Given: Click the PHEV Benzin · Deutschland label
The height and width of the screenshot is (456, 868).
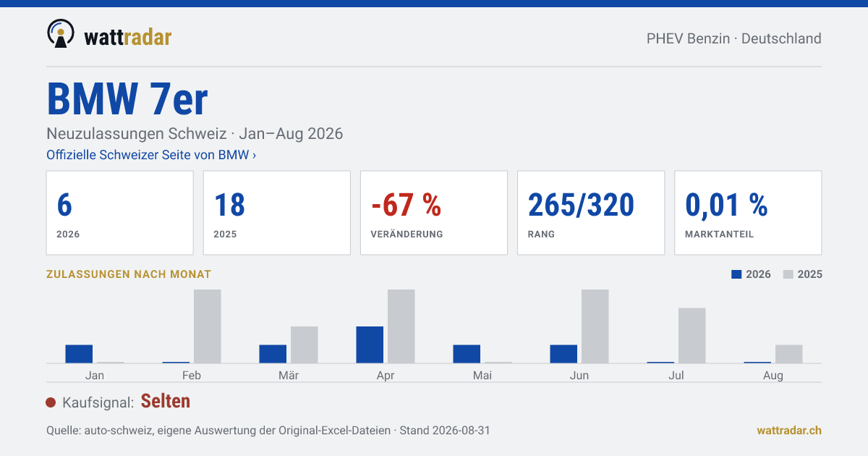Looking at the screenshot, I should coord(734,39).
